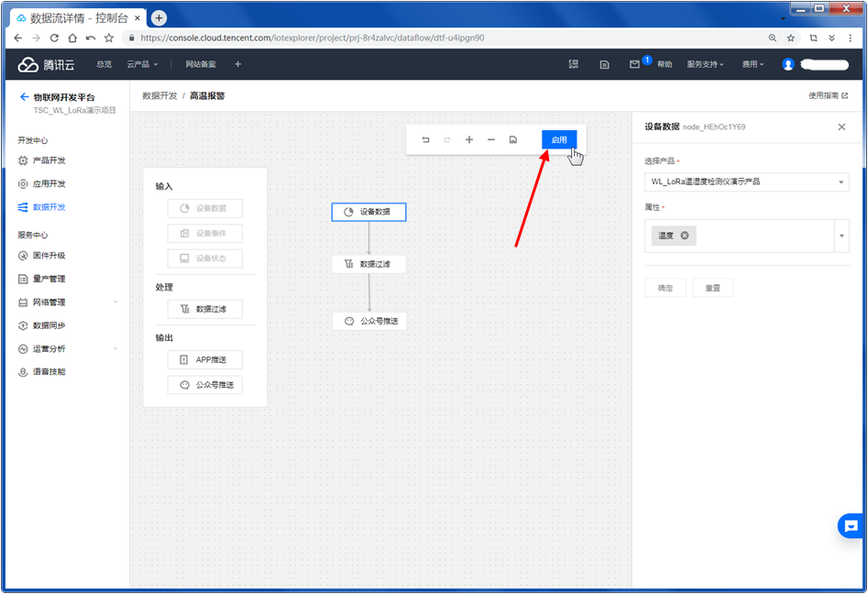
Task: Open the 选择产品 product dropdown
Action: click(x=747, y=181)
